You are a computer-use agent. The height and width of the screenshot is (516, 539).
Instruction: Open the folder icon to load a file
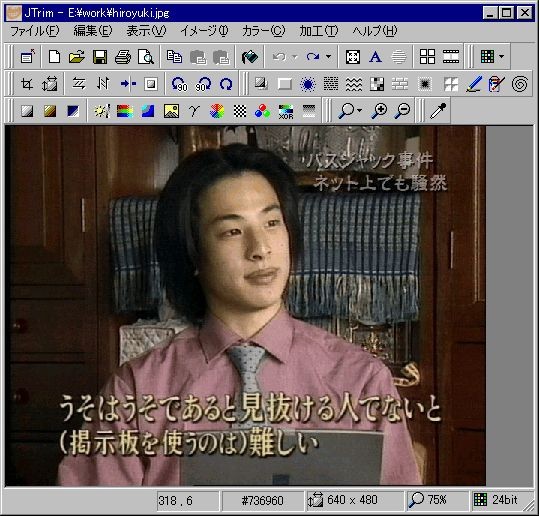tap(77, 57)
